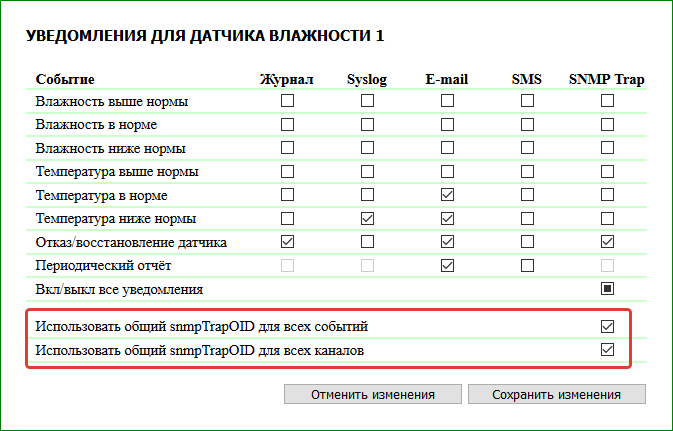
Task: Toggle all SNMP Trap notifications checkbox
Action: 607,289
